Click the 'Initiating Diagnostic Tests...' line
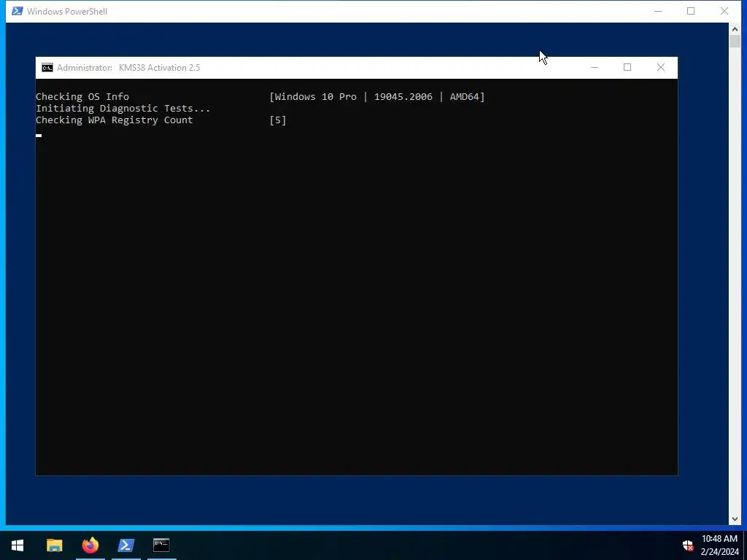 pos(123,109)
